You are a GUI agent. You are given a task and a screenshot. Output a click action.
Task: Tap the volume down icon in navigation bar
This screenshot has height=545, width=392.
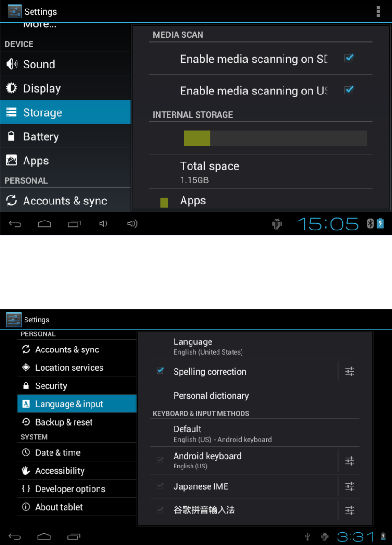click(x=103, y=223)
